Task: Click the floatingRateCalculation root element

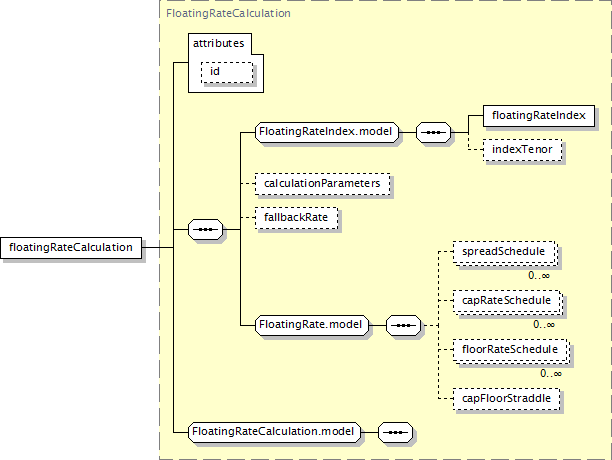Action: click(71, 247)
